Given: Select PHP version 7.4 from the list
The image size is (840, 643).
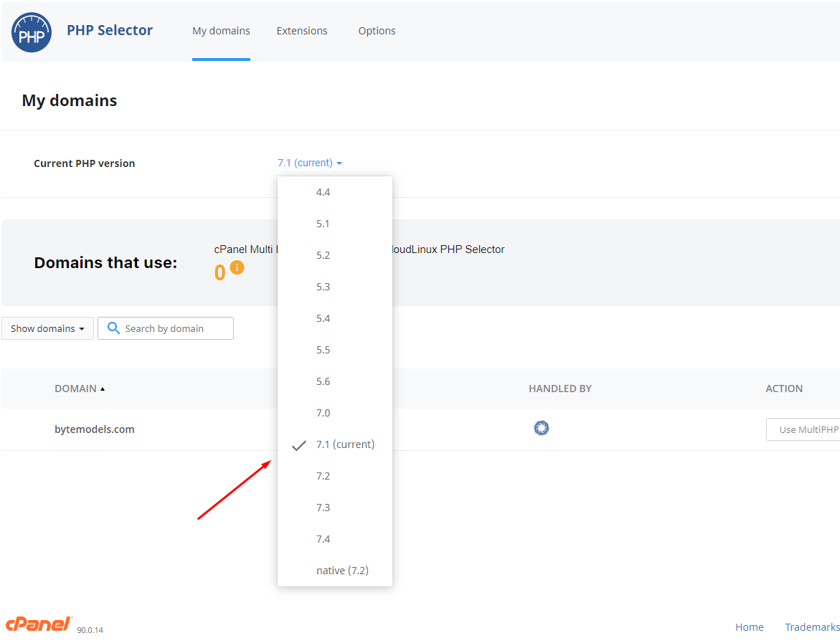Looking at the screenshot, I should 323,538.
